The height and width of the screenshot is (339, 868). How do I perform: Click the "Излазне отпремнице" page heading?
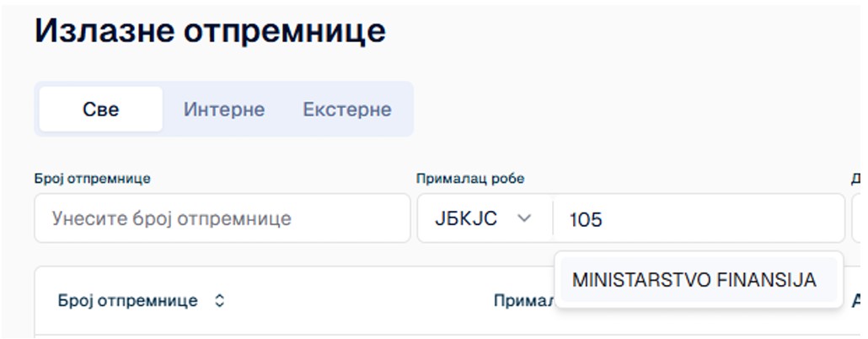click(210, 31)
